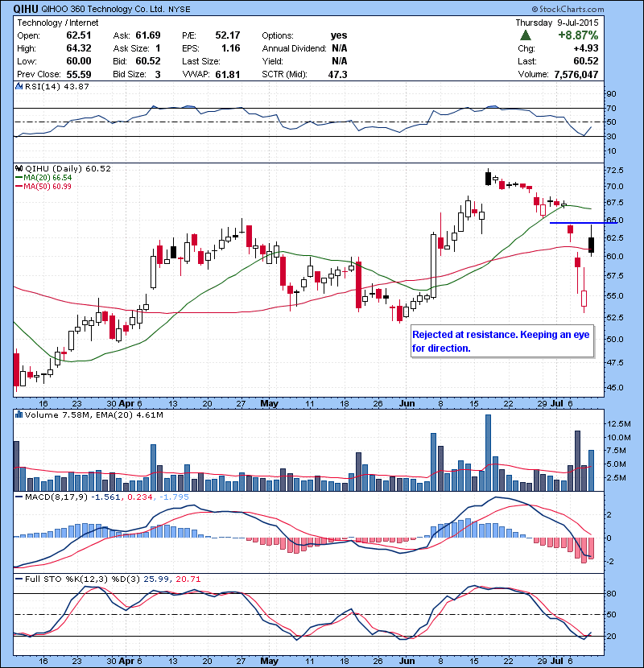The height and width of the screenshot is (668, 644).
Task: Click the StockCharts.com label
Action: (x=568, y=9)
